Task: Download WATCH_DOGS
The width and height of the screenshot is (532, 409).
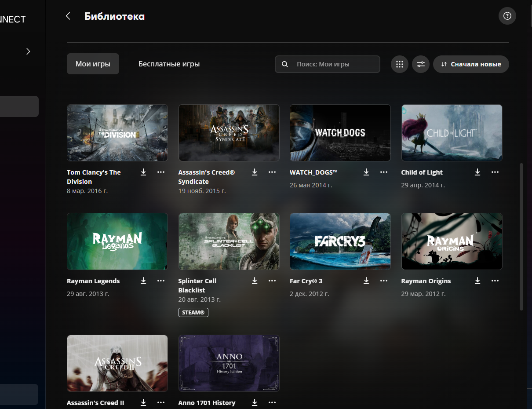Action: (366, 172)
